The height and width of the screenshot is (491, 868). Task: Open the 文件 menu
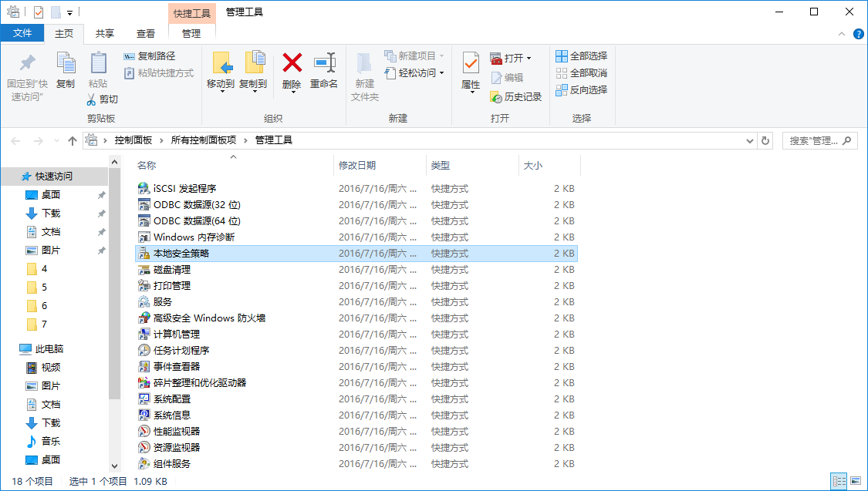24,33
